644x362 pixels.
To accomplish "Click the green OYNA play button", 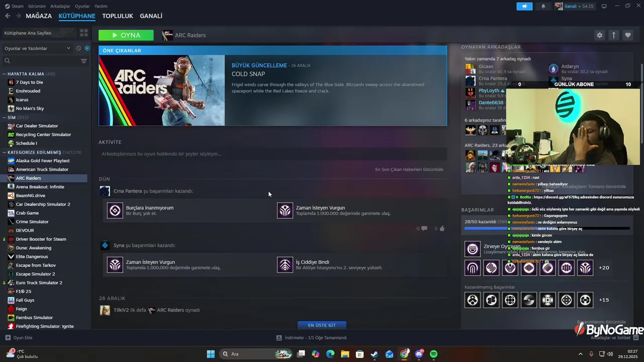I will coord(126,35).
